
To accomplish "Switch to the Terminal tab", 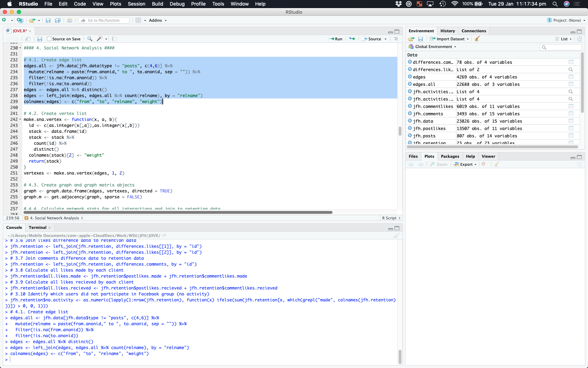I will (37, 227).
